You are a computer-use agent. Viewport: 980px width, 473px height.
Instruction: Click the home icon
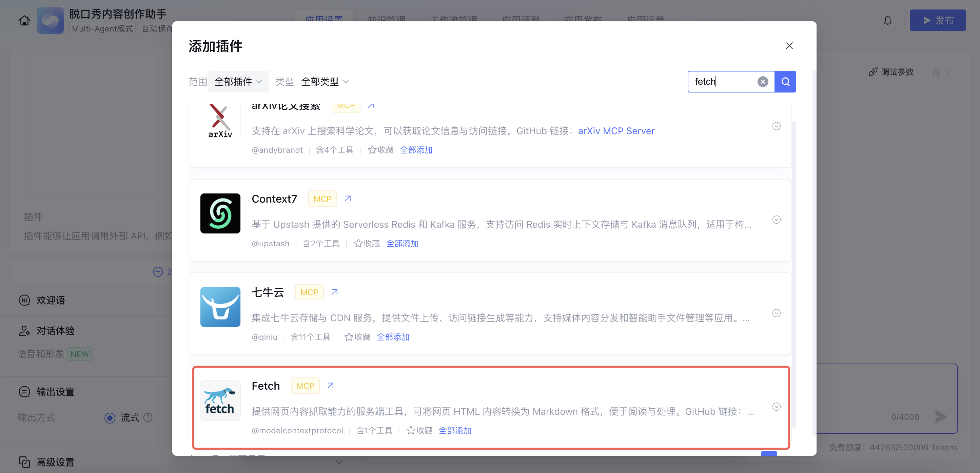[x=24, y=21]
